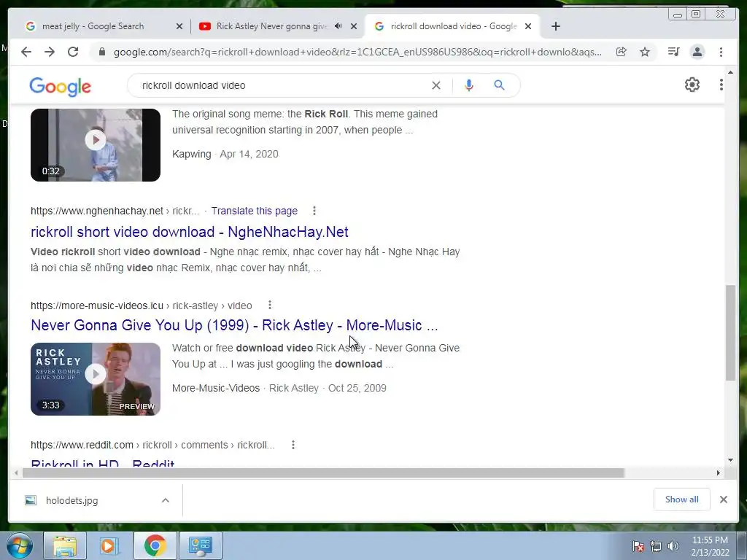Open the Control Panel taskbar item
Image resolution: width=747 pixels, height=560 pixels.
200,545
